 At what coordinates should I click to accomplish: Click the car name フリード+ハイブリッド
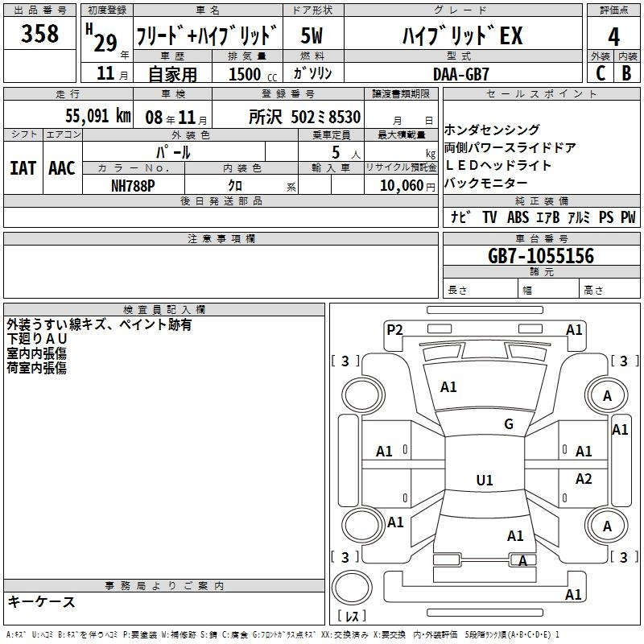pos(207,35)
